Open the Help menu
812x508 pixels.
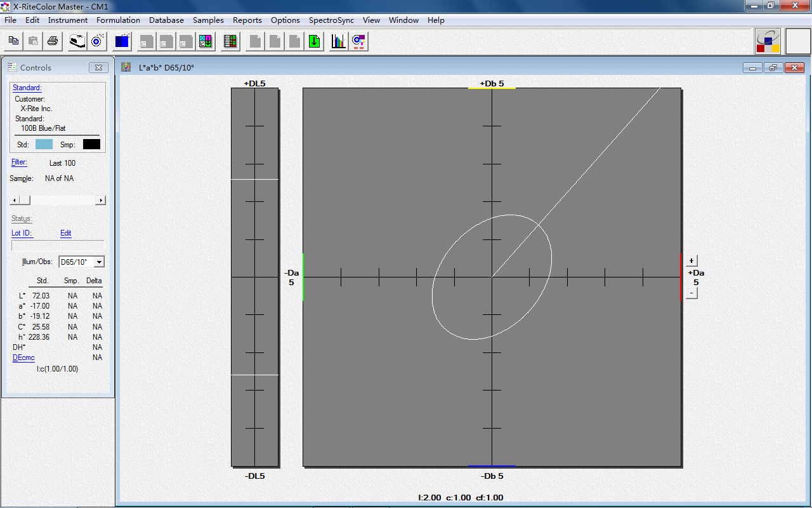[x=436, y=20]
